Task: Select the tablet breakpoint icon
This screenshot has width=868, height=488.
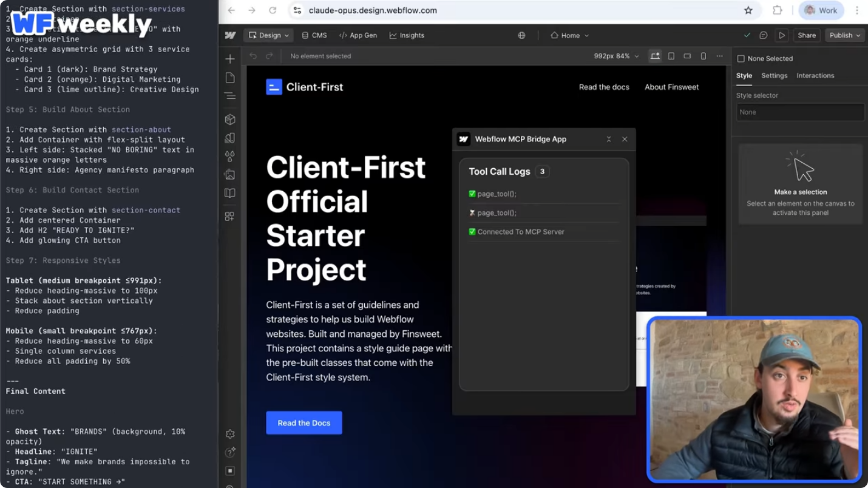Action: coord(671,56)
